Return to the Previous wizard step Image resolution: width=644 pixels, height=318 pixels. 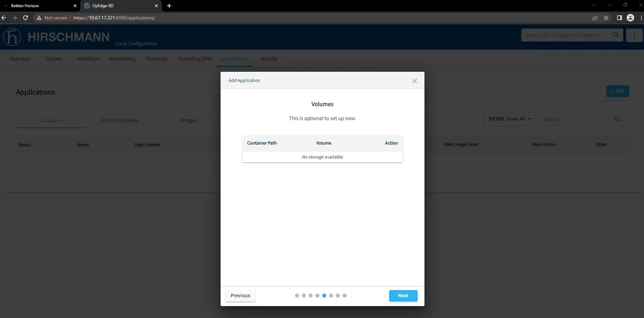pyautogui.click(x=240, y=296)
